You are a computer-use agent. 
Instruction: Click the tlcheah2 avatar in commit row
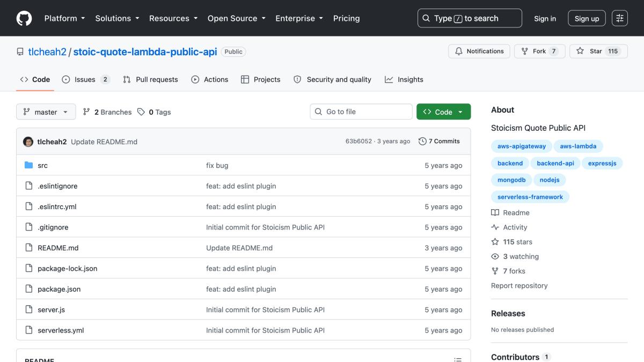click(28, 142)
